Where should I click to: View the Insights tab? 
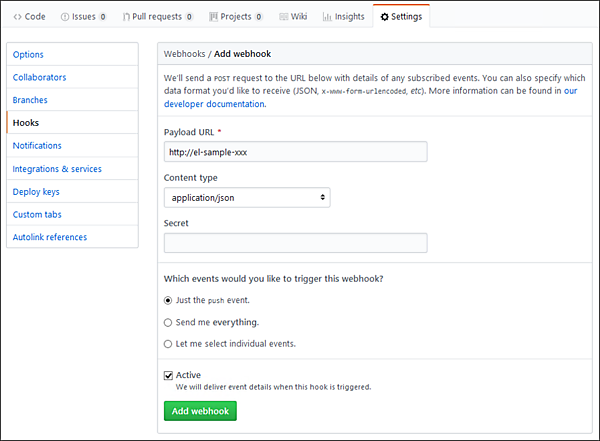pos(343,16)
